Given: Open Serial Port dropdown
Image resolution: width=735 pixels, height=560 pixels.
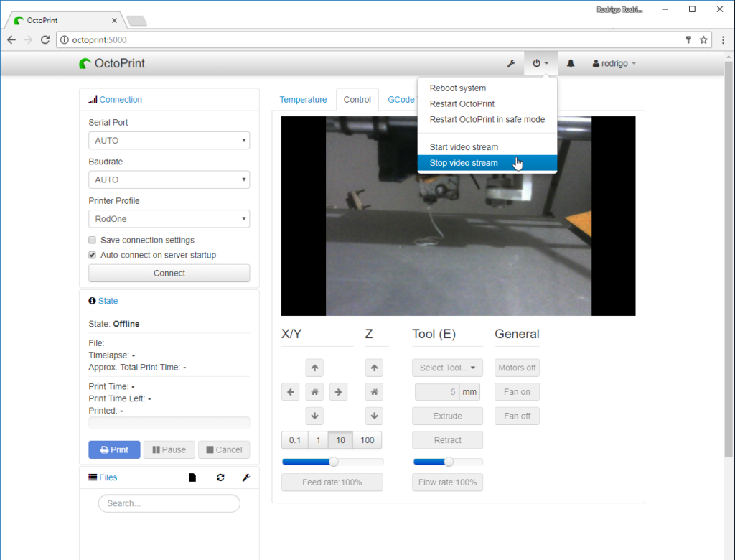Looking at the screenshot, I should [169, 140].
